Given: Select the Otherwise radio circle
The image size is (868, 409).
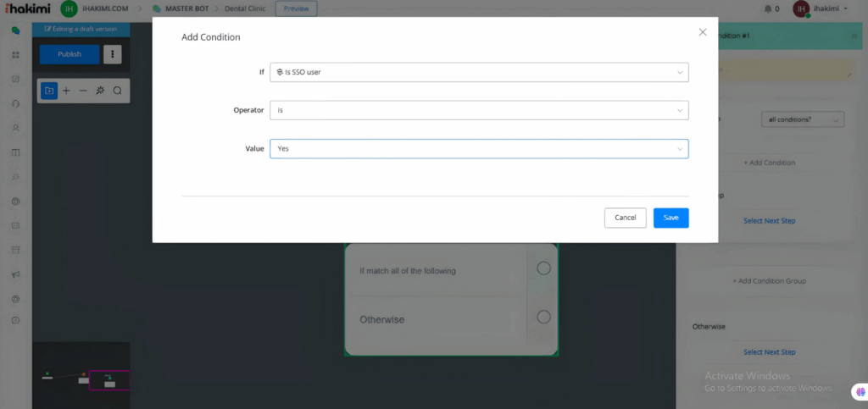Looking at the screenshot, I should pos(543,317).
